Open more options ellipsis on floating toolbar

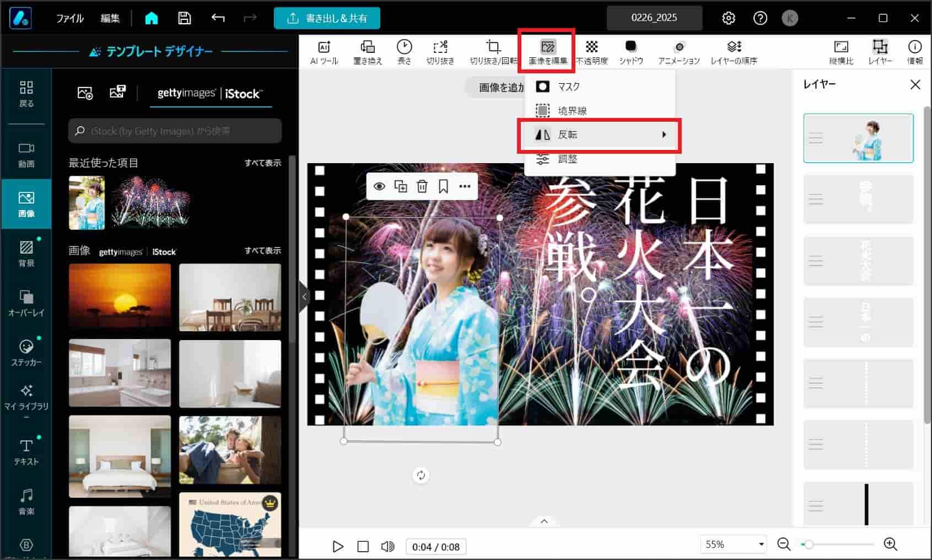click(x=465, y=186)
